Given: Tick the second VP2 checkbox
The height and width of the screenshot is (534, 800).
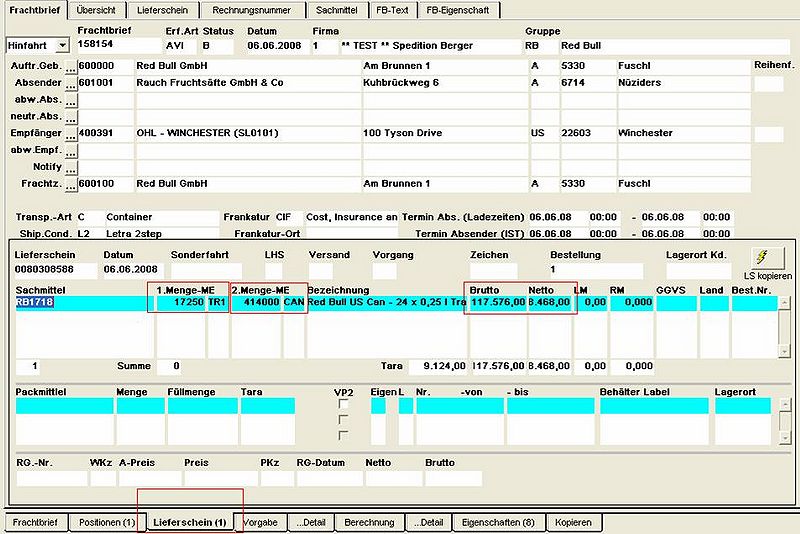Looking at the screenshot, I should 343,420.
